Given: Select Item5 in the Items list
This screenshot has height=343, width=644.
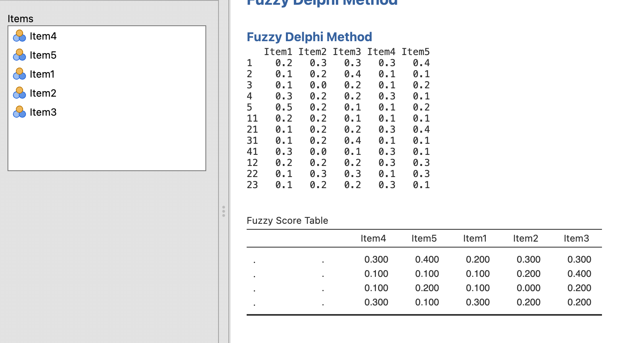Looking at the screenshot, I should pyautogui.click(x=43, y=55).
